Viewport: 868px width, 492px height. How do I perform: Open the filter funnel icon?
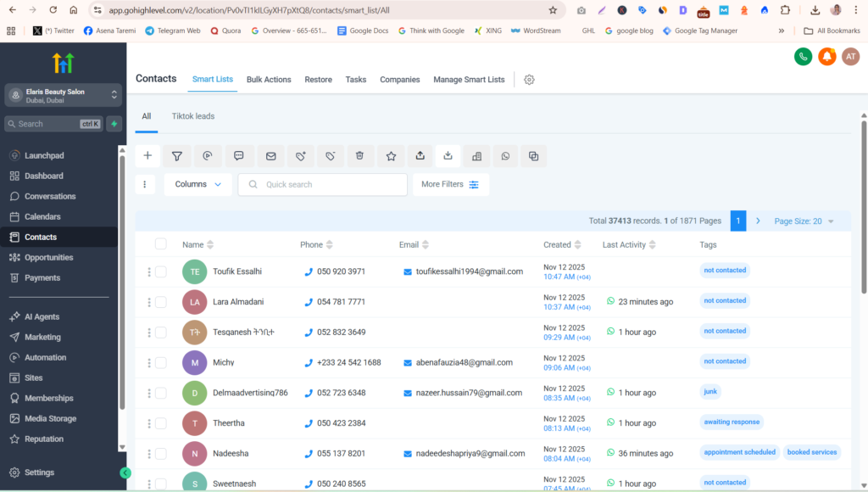pos(177,156)
